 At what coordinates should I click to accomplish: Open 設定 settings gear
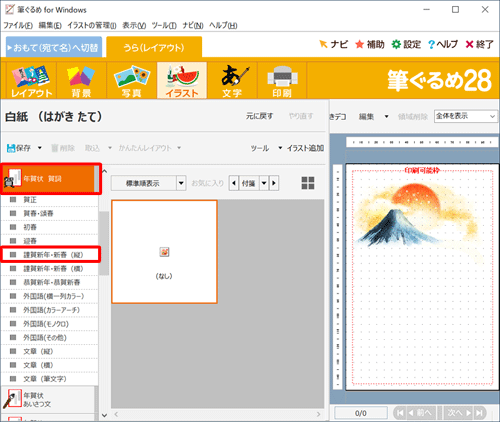click(x=406, y=44)
